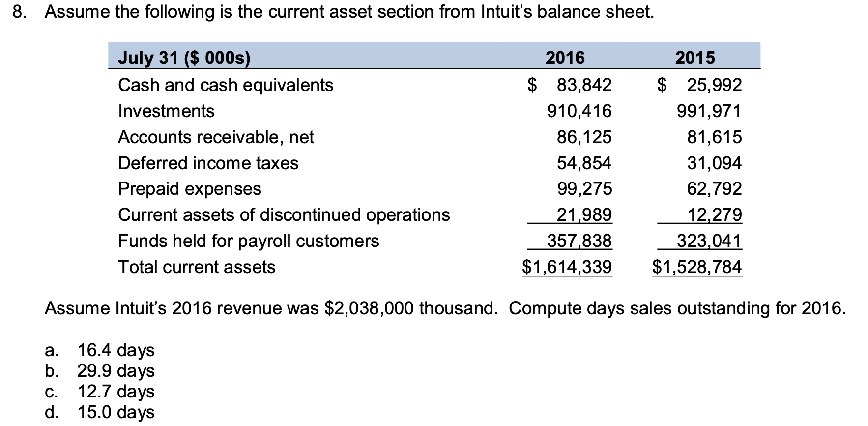868x426 pixels.
Task: Click the 2016 payroll funds value 357,838
Action: [x=580, y=241]
